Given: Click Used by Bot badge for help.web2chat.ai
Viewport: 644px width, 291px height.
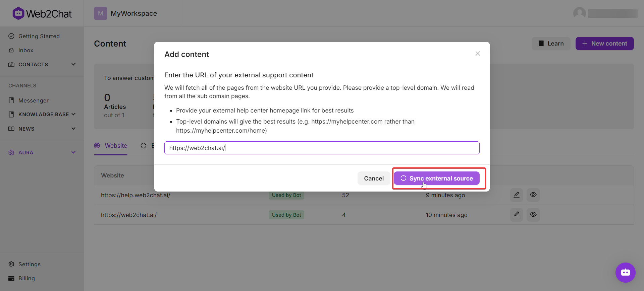Looking at the screenshot, I should pyautogui.click(x=286, y=195).
